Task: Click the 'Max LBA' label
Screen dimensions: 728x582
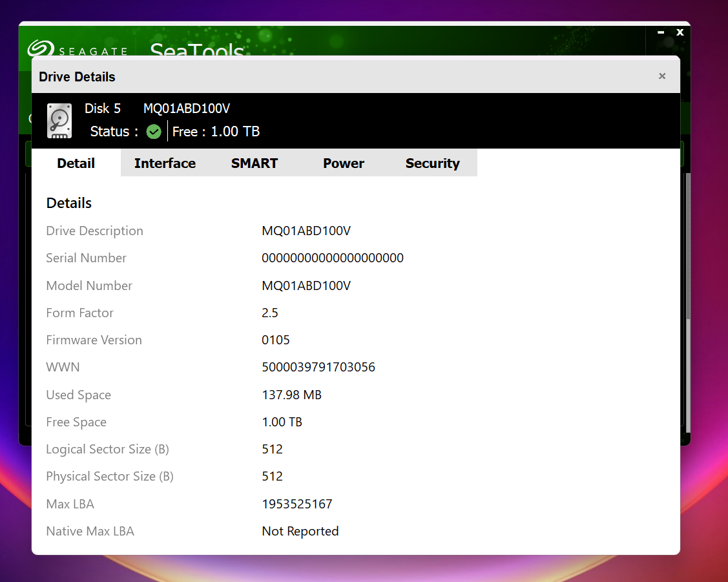Action: click(70, 504)
